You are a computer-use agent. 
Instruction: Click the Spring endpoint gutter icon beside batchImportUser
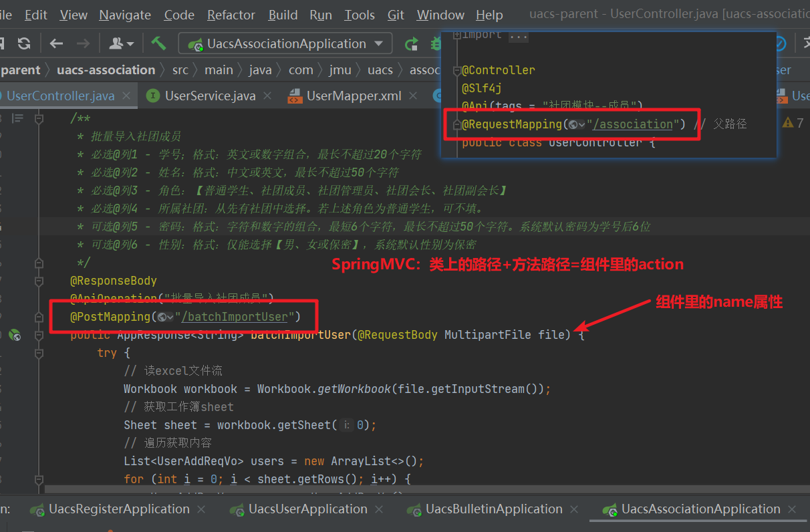tap(15, 336)
